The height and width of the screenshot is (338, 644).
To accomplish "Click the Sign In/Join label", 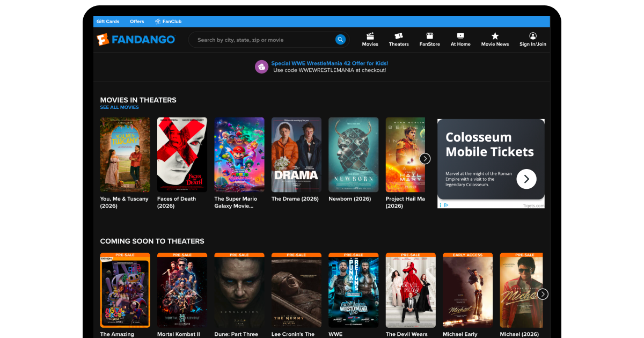I will tap(533, 45).
